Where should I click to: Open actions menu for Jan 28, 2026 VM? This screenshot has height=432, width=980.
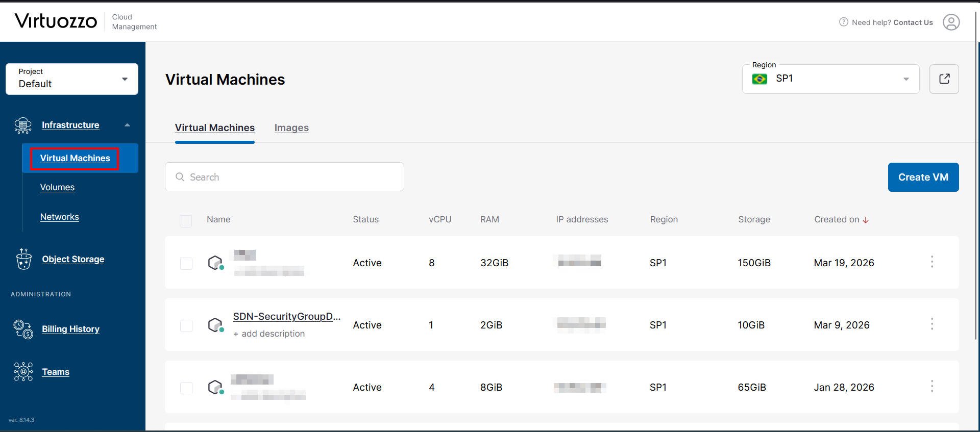pyautogui.click(x=932, y=387)
